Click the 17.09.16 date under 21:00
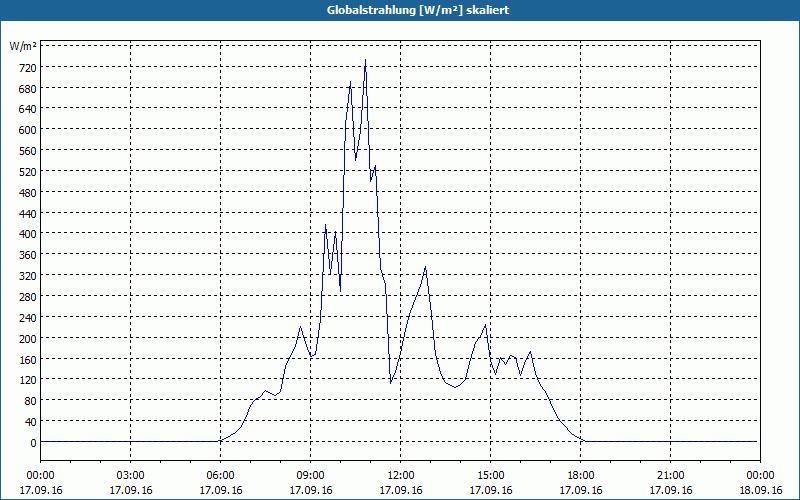This screenshot has width=800, height=500. click(x=670, y=490)
